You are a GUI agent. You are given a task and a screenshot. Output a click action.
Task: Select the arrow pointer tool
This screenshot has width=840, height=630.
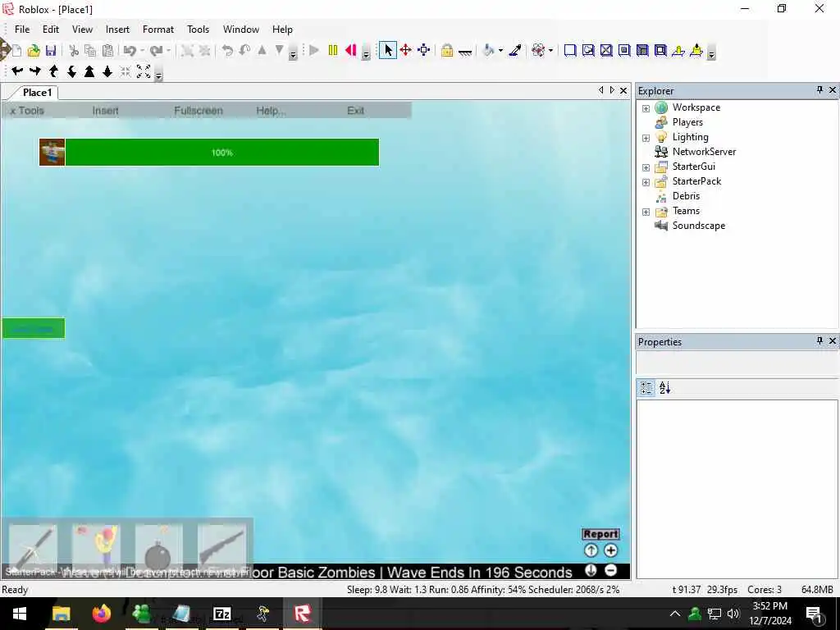tap(388, 50)
